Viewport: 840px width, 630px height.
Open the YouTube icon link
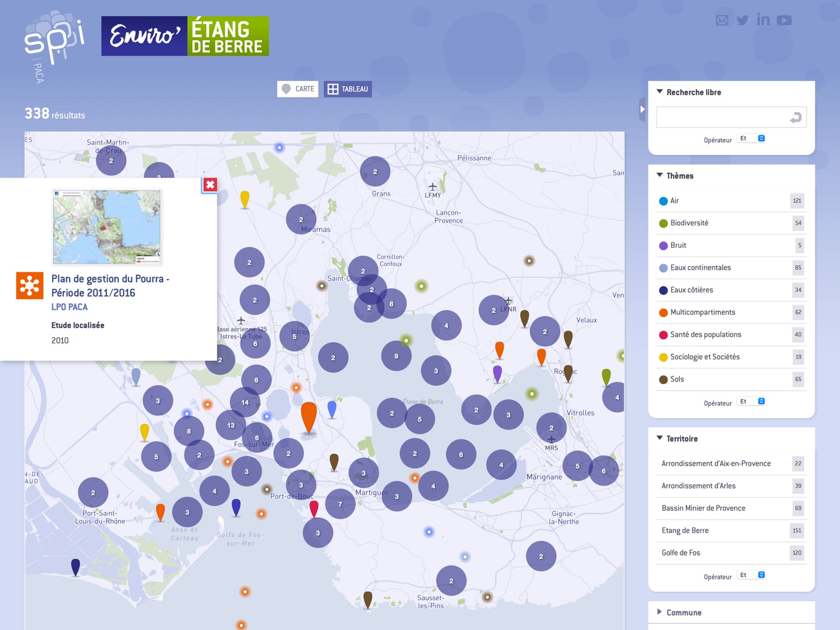(x=784, y=20)
